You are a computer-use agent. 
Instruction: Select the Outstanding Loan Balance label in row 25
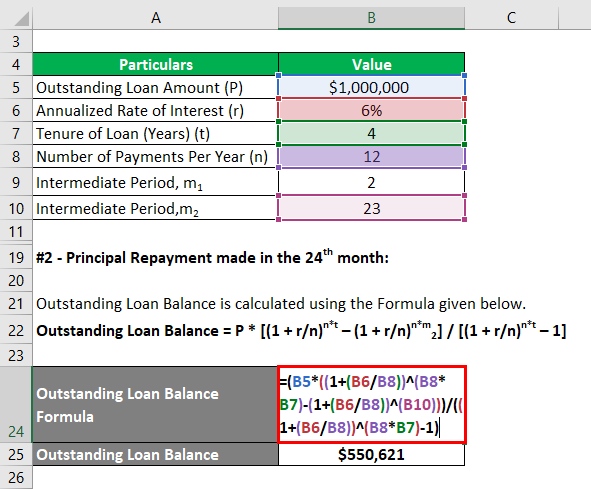click(156, 454)
